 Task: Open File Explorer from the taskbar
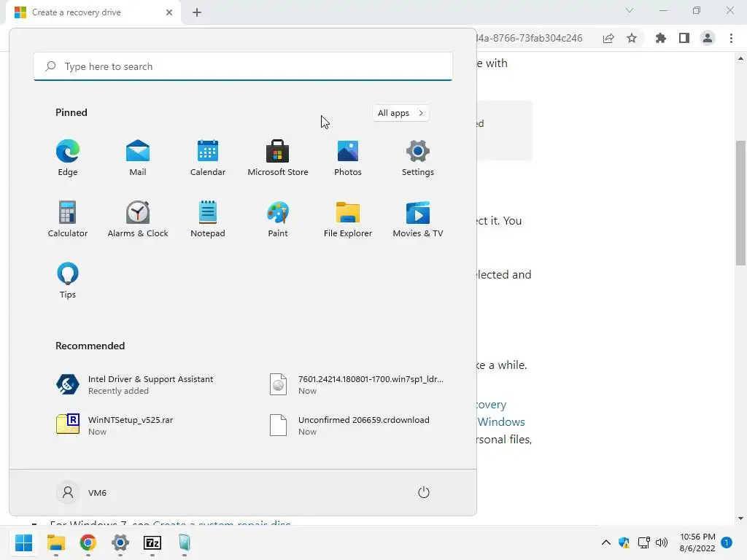tap(55, 542)
